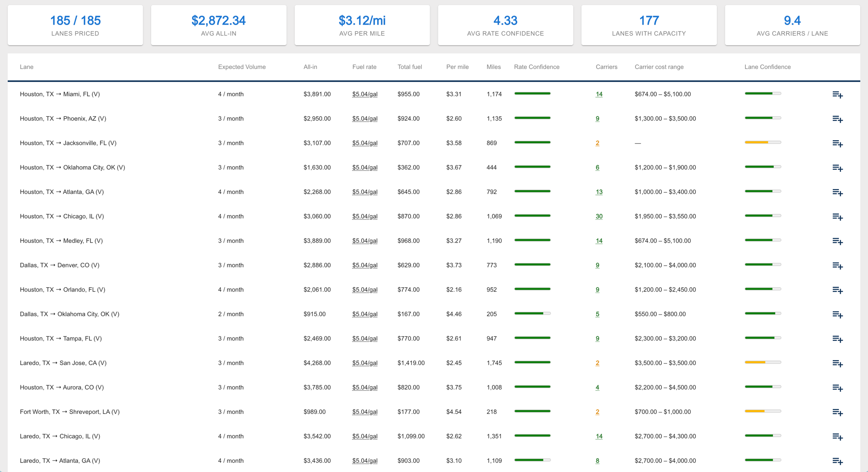Click yellow lane confidence bar for Laredo to San Jose
The height and width of the screenshot is (472, 868).
763,362
